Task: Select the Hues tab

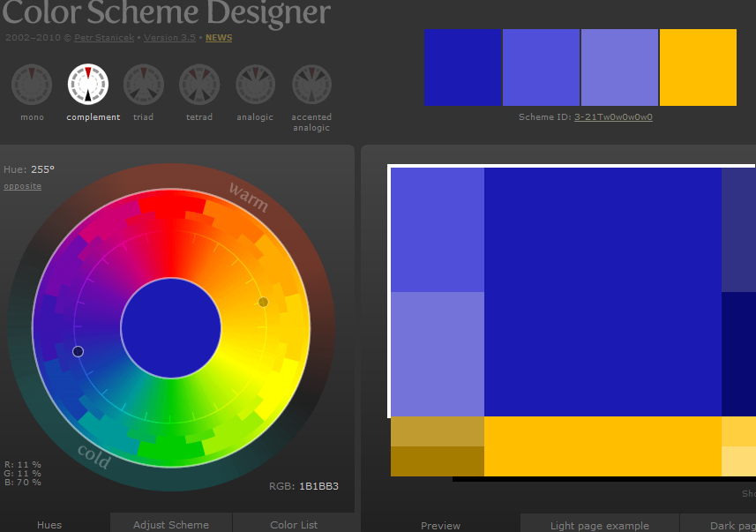Action: coord(49,524)
